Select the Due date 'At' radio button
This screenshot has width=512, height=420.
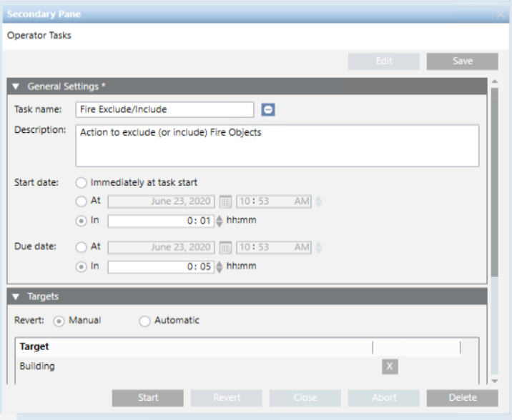point(82,247)
